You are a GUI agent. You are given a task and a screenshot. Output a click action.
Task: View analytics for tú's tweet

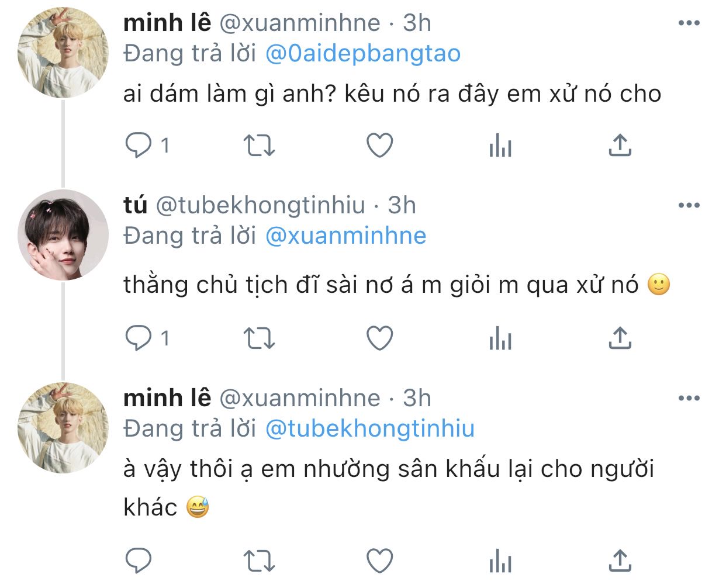pyautogui.click(x=500, y=338)
